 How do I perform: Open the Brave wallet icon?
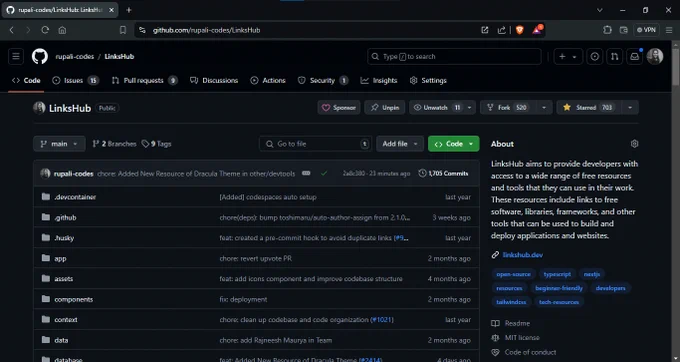click(x=624, y=30)
